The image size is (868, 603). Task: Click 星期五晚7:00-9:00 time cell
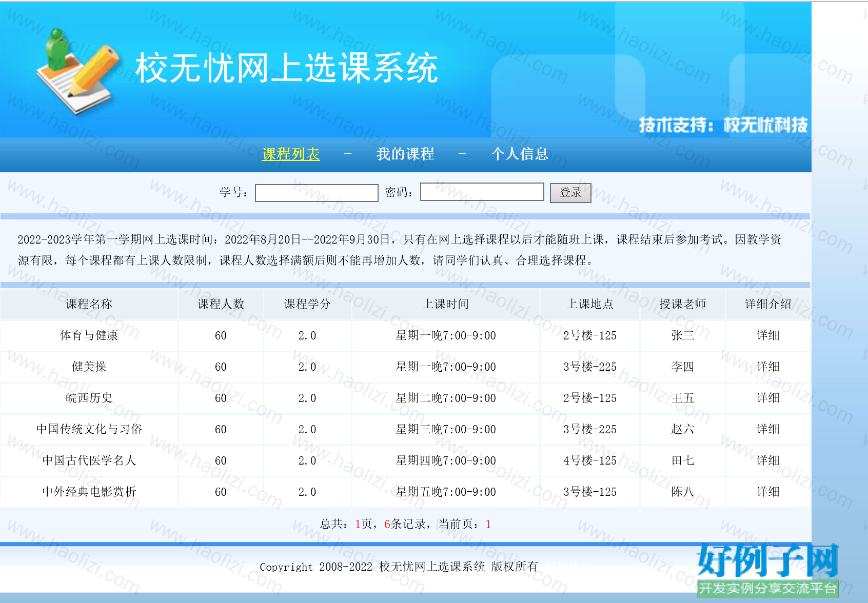tap(446, 492)
